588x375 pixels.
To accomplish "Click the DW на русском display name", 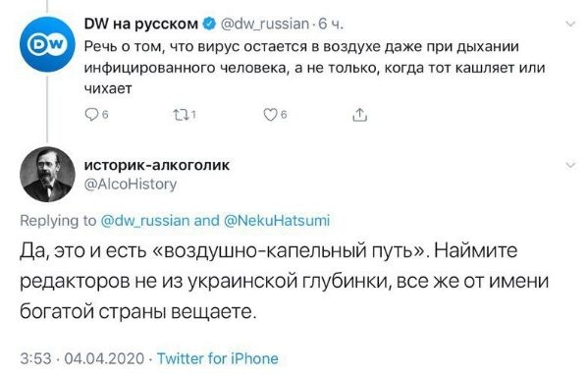I will coord(141,24).
